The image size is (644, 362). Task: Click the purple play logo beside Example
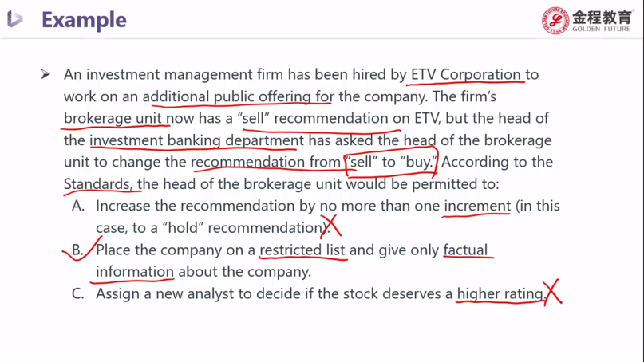[x=15, y=19]
